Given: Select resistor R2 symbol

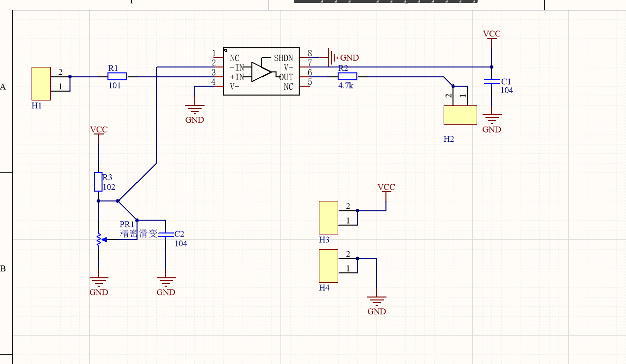Looking at the screenshot, I should (348, 76).
